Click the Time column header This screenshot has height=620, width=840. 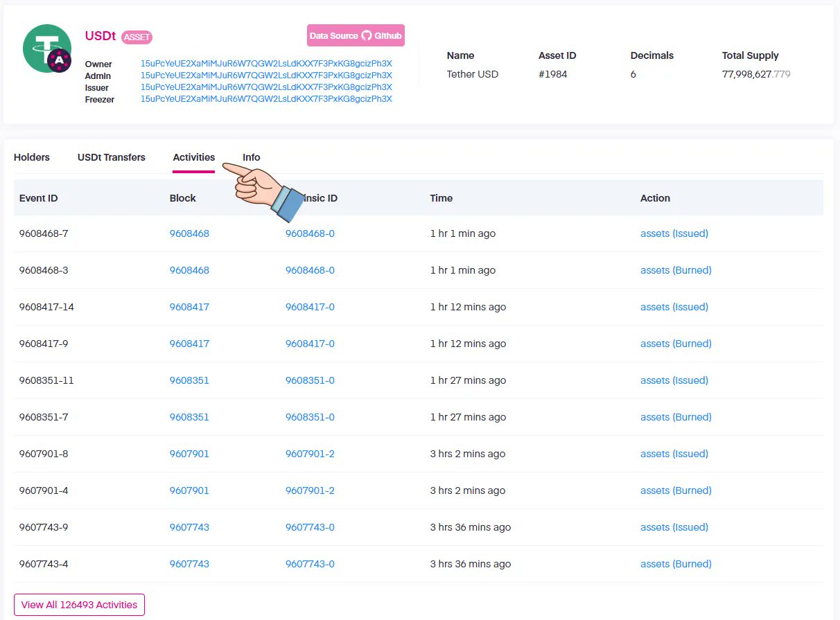pos(441,198)
